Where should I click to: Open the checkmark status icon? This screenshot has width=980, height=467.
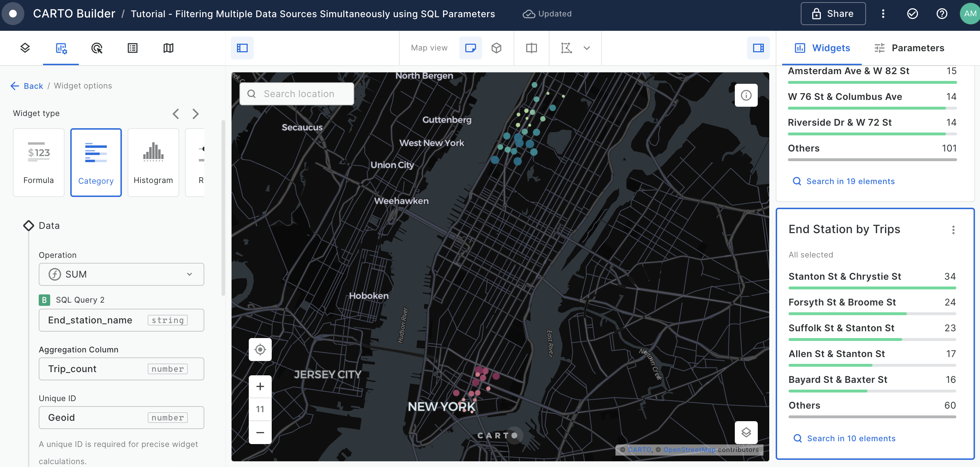click(x=912, y=14)
